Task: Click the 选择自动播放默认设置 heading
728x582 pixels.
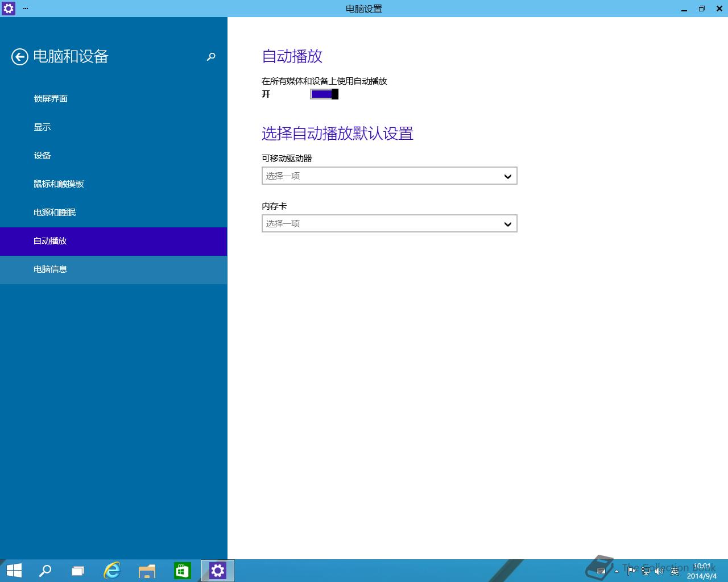Action: click(x=337, y=134)
